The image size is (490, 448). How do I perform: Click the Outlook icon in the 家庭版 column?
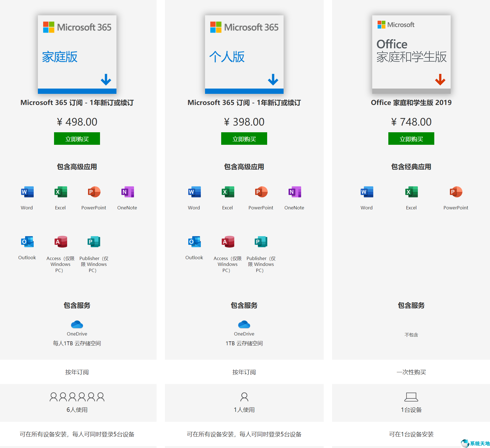coord(27,242)
